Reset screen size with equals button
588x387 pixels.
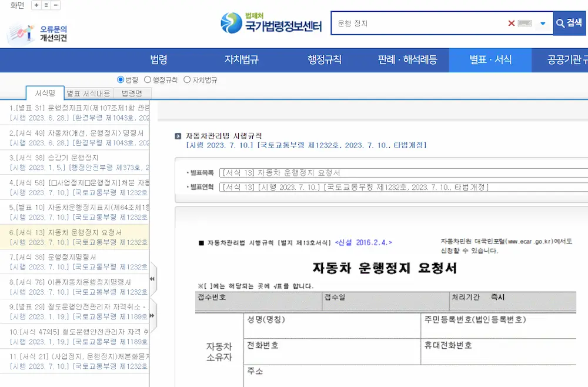coord(46,5)
